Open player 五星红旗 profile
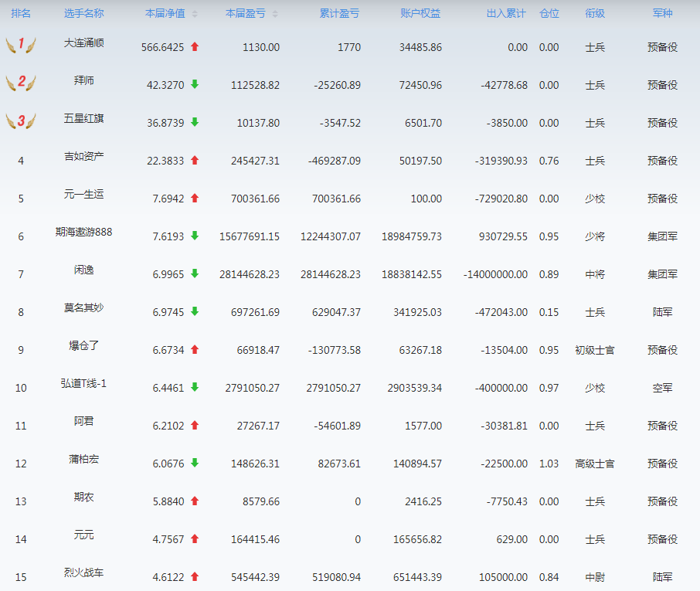This screenshot has height=591, width=700. 84,119
